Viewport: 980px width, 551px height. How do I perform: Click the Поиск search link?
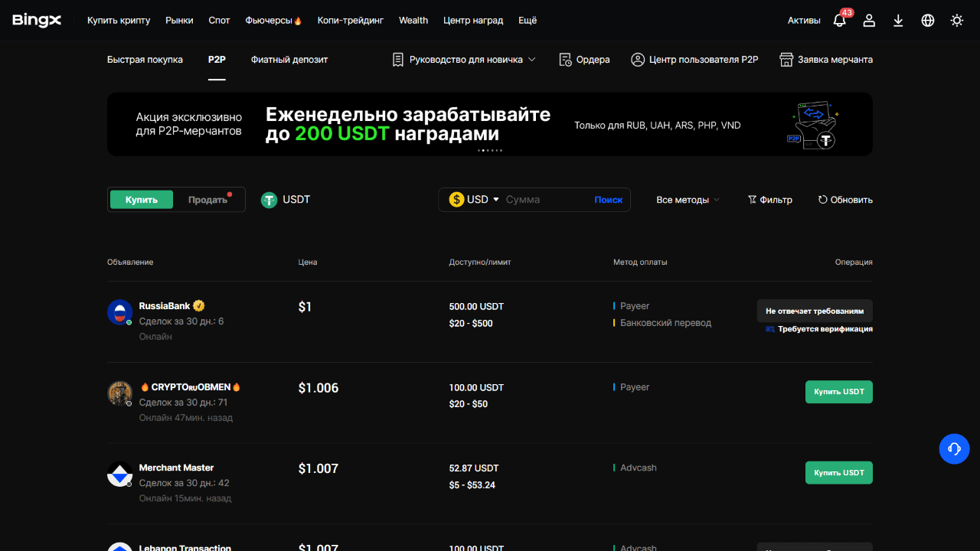[x=608, y=200]
